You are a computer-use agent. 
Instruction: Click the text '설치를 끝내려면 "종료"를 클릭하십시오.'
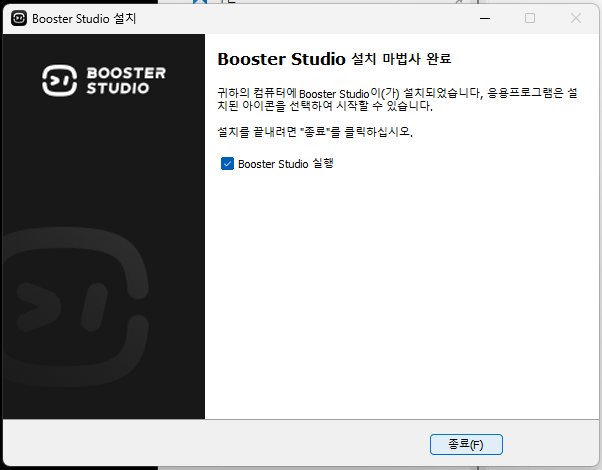(x=315, y=132)
